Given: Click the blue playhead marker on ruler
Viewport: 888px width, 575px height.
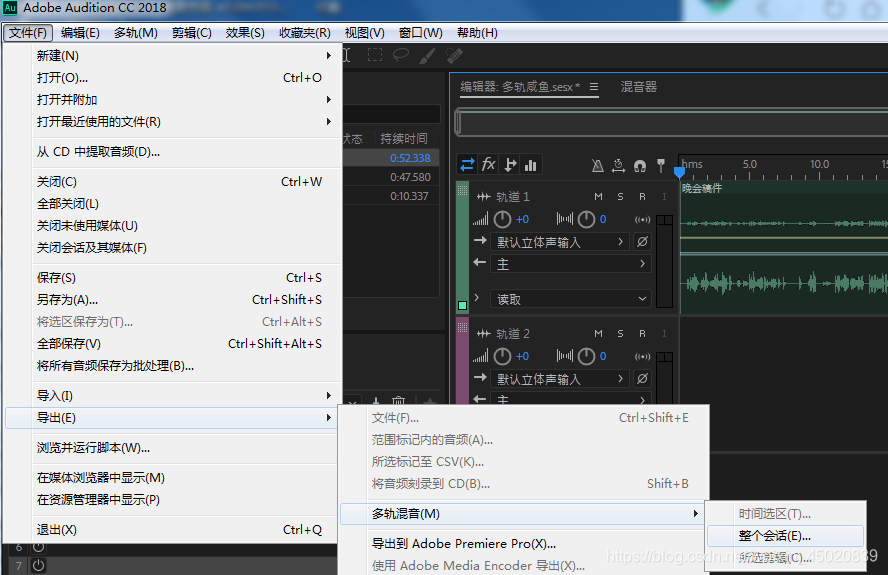Looking at the screenshot, I should pos(679,172).
